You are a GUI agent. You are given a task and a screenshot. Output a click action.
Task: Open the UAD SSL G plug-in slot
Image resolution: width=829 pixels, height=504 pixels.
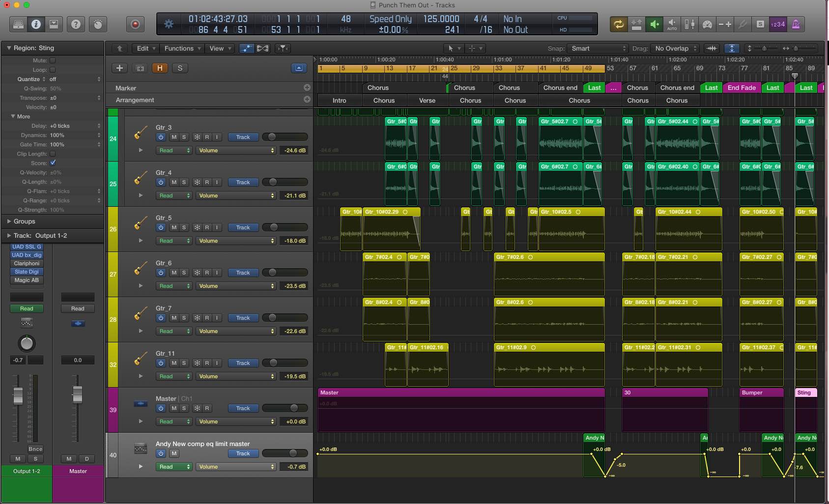(27, 247)
